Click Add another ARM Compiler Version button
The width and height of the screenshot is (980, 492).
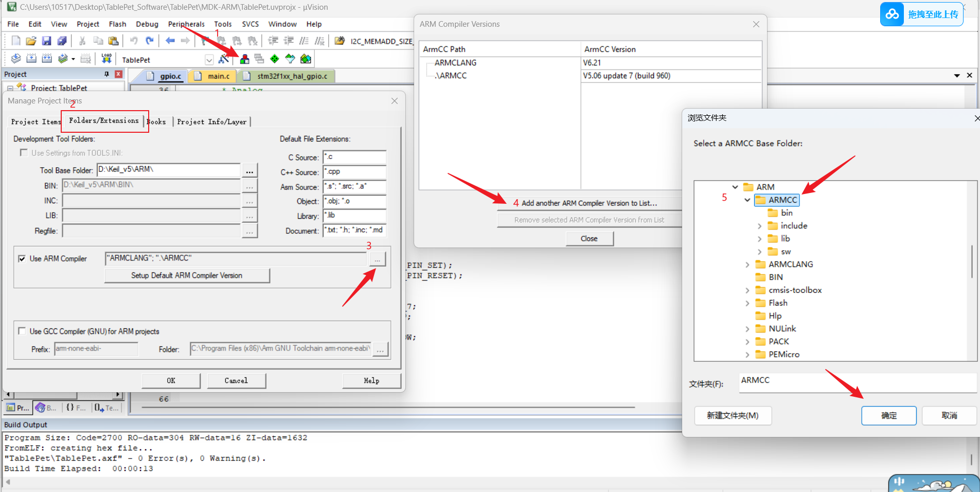point(589,203)
